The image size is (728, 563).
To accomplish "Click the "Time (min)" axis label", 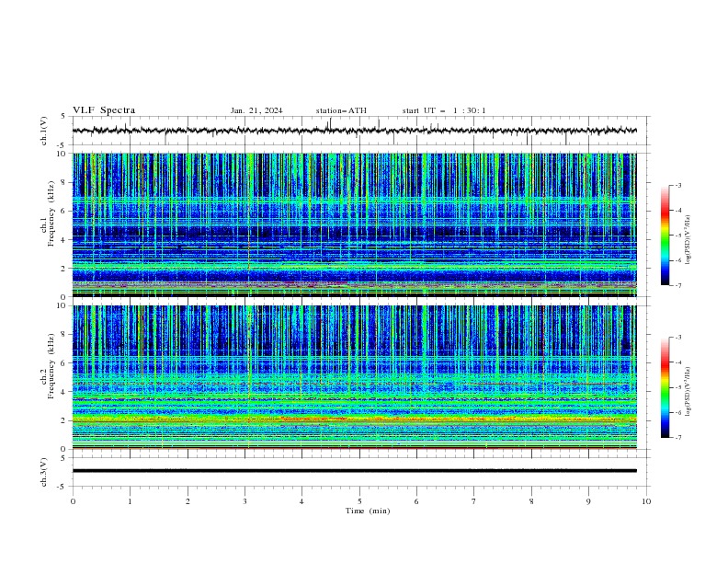I will pyautogui.click(x=368, y=511).
